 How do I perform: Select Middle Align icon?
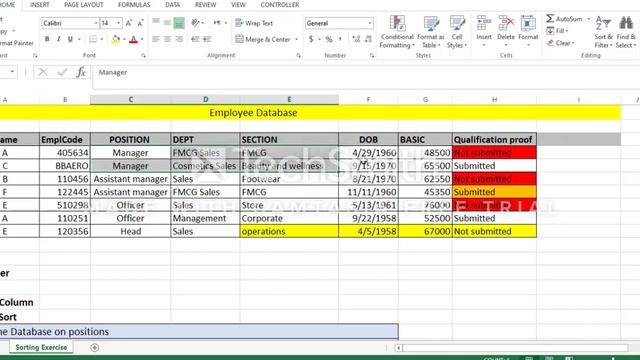(167, 23)
